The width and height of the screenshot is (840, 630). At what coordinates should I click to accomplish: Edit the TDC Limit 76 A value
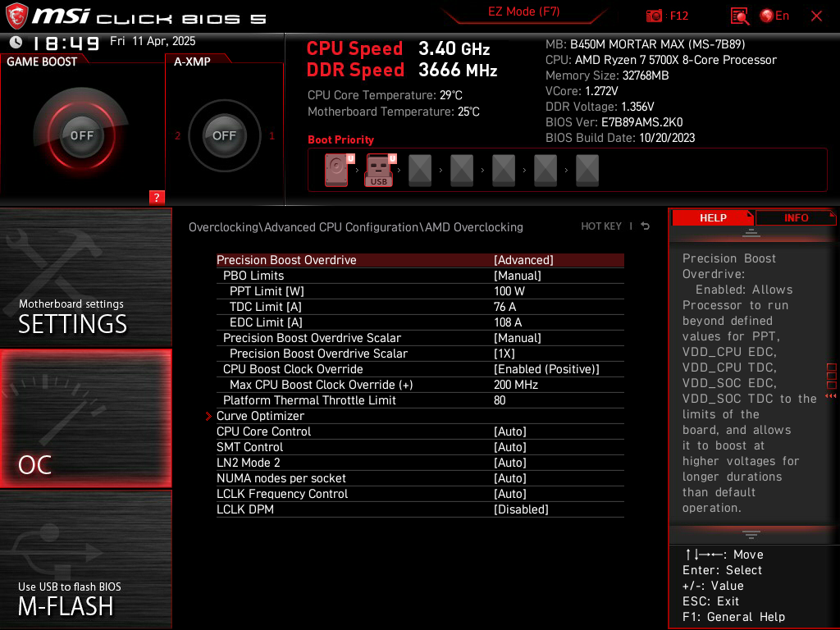click(x=420, y=307)
